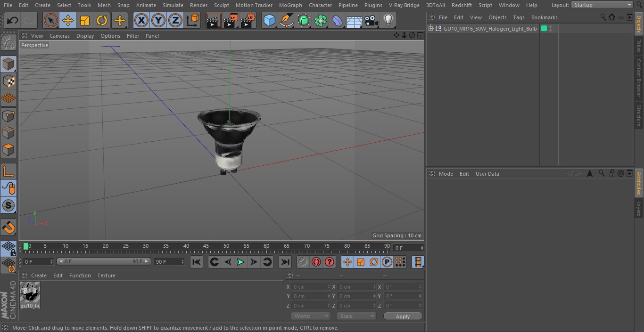Select the Live Selection tool
Image resolution: width=644 pixels, height=332 pixels.
pyautogui.click(x=51, y=20)
